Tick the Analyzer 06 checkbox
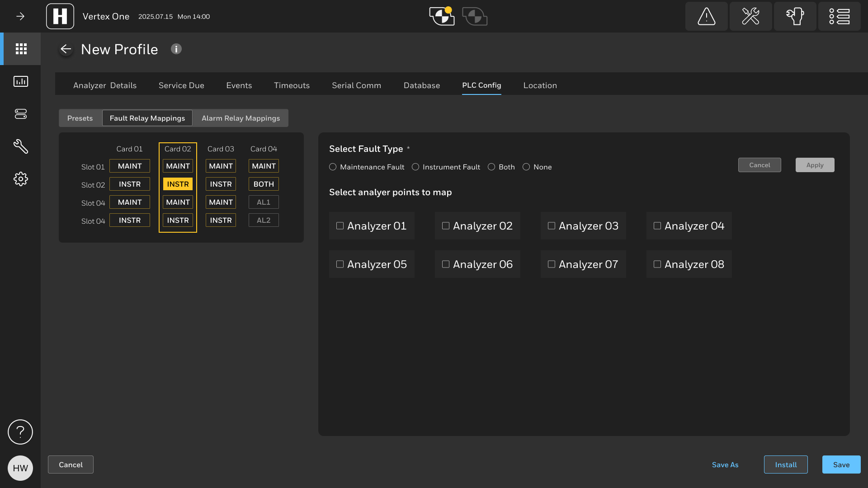The image size is (868, 488). [x=446, y=264]
